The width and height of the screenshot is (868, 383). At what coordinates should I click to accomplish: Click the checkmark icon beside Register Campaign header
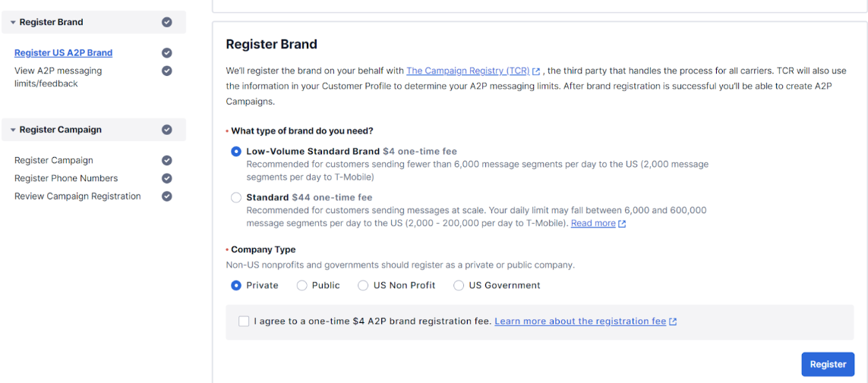[x=166, y=130]
